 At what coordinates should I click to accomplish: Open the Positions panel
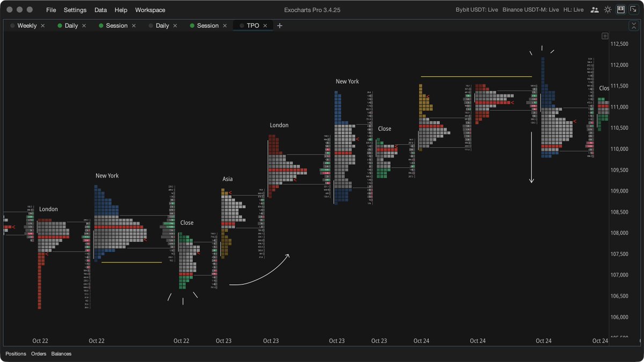[x=16, y=354]
